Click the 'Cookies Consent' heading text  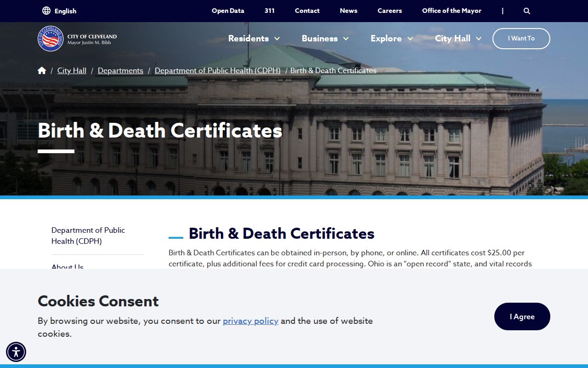[98, 301]
